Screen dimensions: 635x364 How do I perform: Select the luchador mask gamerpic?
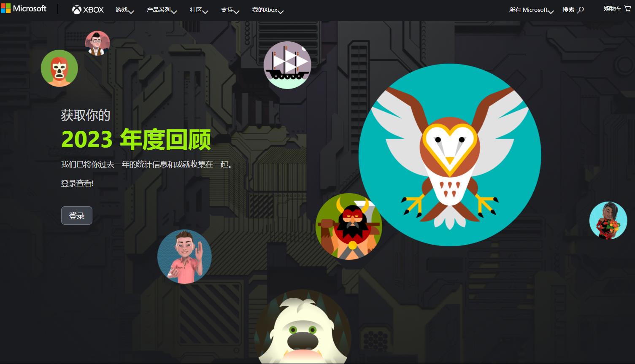pos(59,68)
